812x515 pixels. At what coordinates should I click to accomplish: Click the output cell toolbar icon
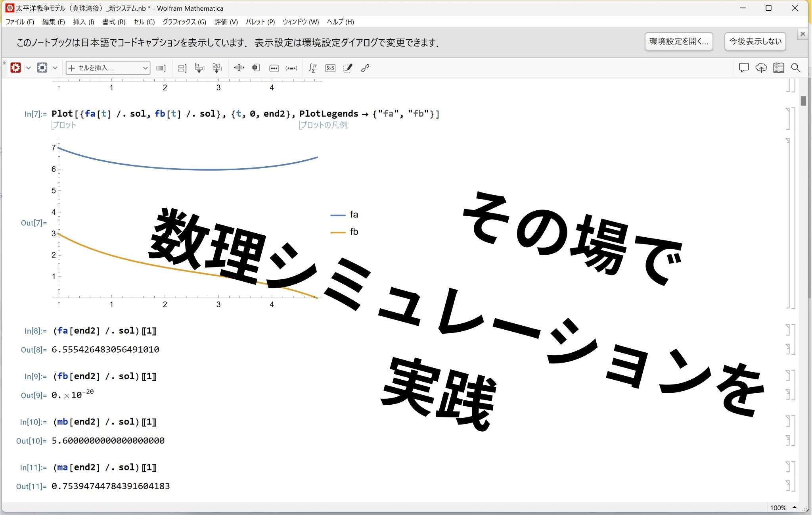pos(216,68)
